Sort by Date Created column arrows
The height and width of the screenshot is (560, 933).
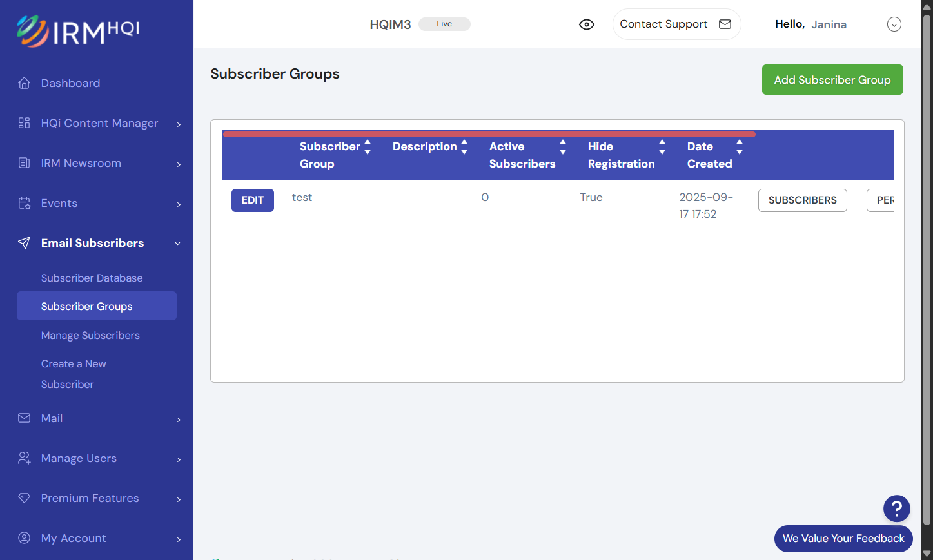pyautogui.click(x=740, y=147)
